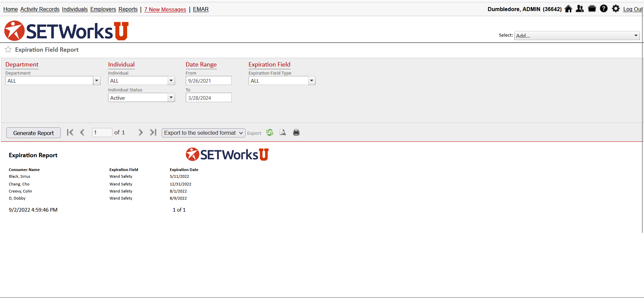This screenshot has width=644, height=298.
Task: Click the green refresh report icon
Action: pos(270,132)
